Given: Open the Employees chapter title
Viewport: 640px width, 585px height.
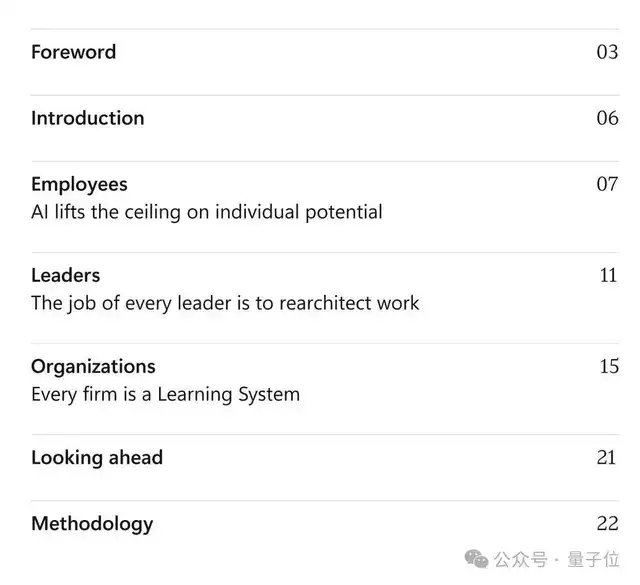Looking at the screenshot, I should [x=79, y=185].
